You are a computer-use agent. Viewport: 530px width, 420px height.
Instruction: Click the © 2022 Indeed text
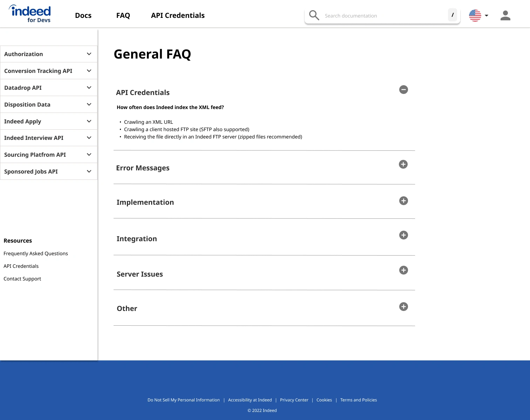coord(262,411)
